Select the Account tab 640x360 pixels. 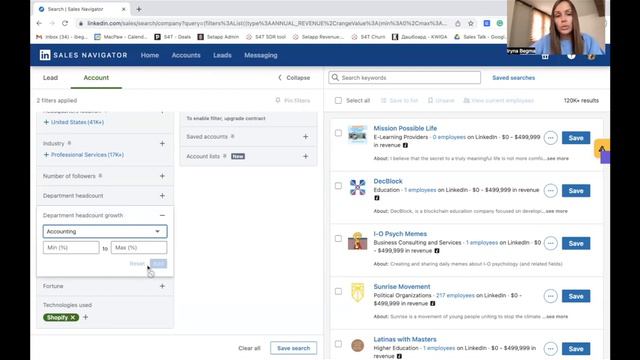(x=96, y=78)
